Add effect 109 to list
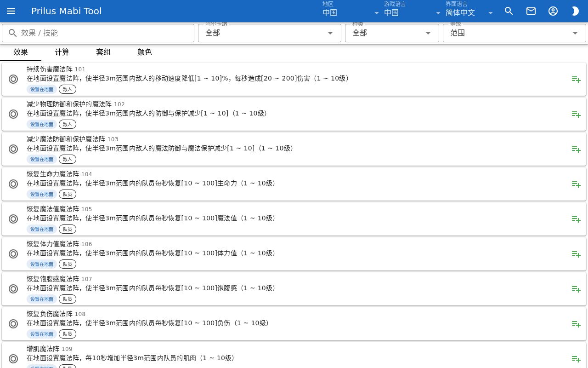 [x=576, y=359]
